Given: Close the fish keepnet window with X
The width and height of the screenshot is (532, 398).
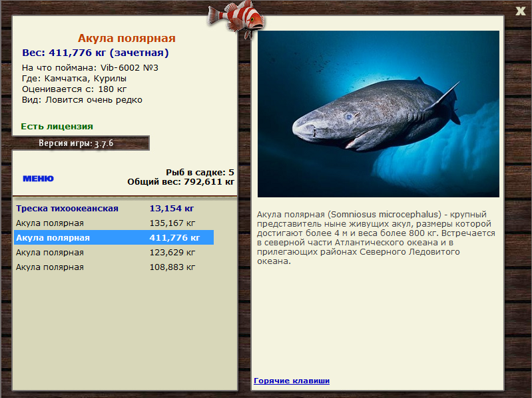Looking at the screenshot, I should pos(520,11).
